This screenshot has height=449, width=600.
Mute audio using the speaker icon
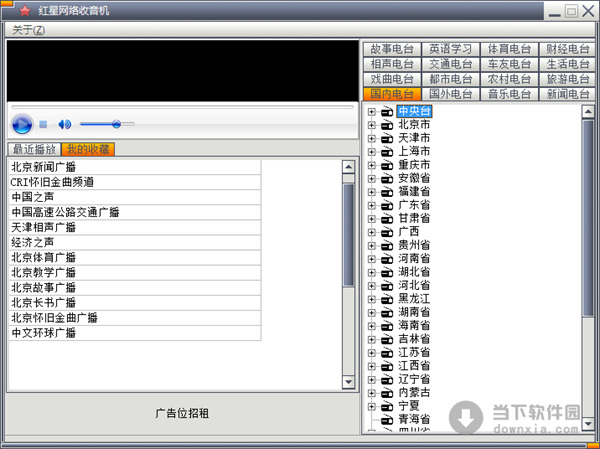coord(64,124)
